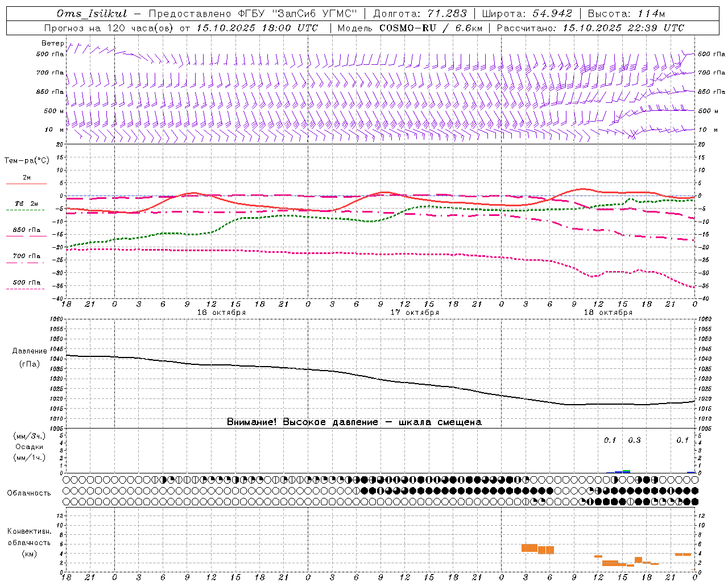Click the high-pressure warning message
The image size is (728, 582).
tap(354, 422)
